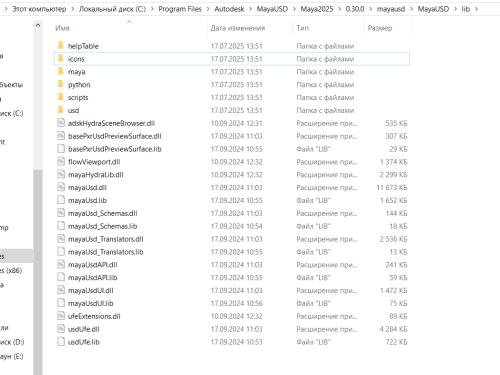The height and width of the screenshot is (375, 500).
Task: Click the date 10.09.2024 12:31
Action: 236,123
